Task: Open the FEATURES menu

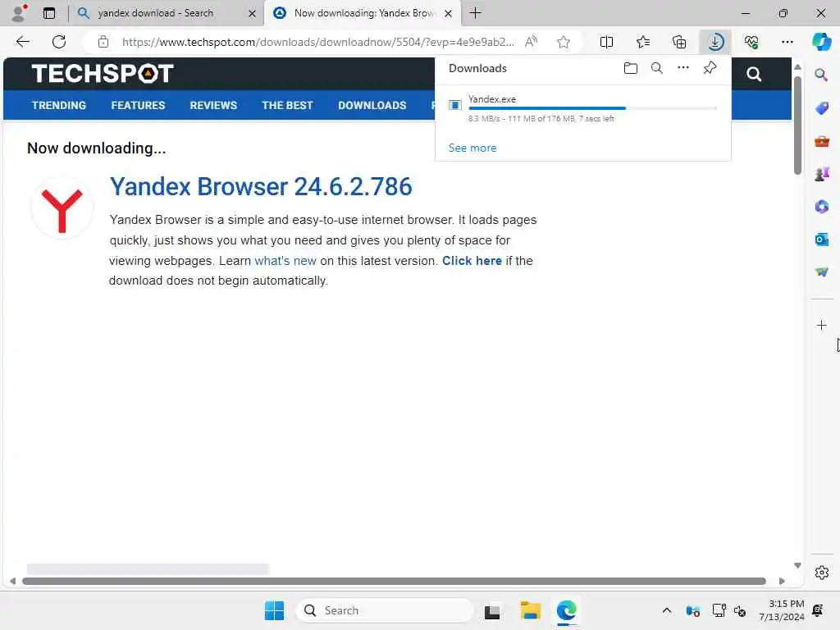Action: [138, 106]
